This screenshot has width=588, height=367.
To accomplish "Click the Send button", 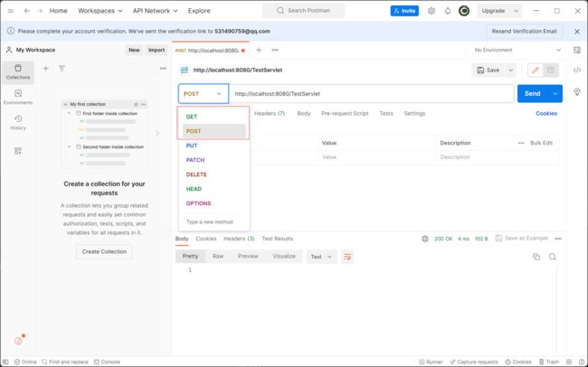I will click(533, 94).
